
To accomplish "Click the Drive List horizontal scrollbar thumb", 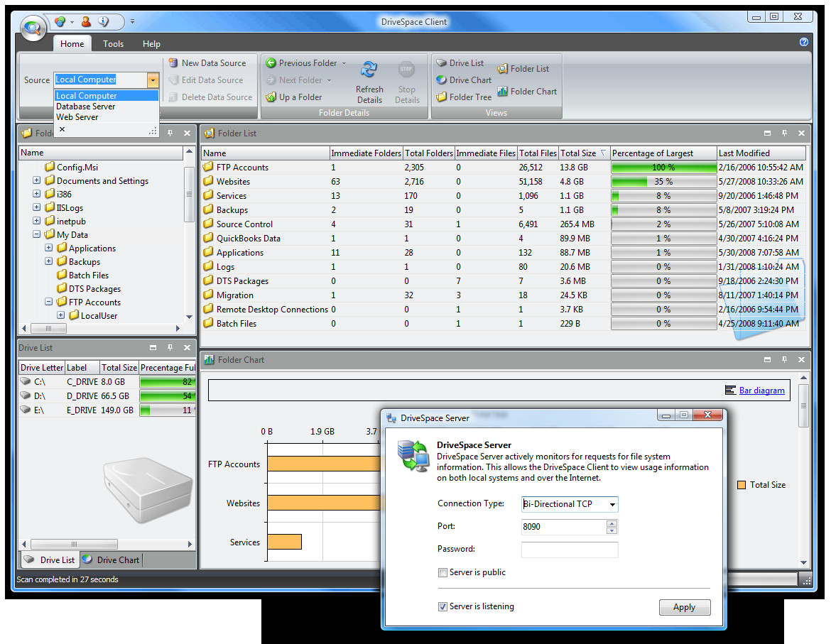I will (74, 545).
